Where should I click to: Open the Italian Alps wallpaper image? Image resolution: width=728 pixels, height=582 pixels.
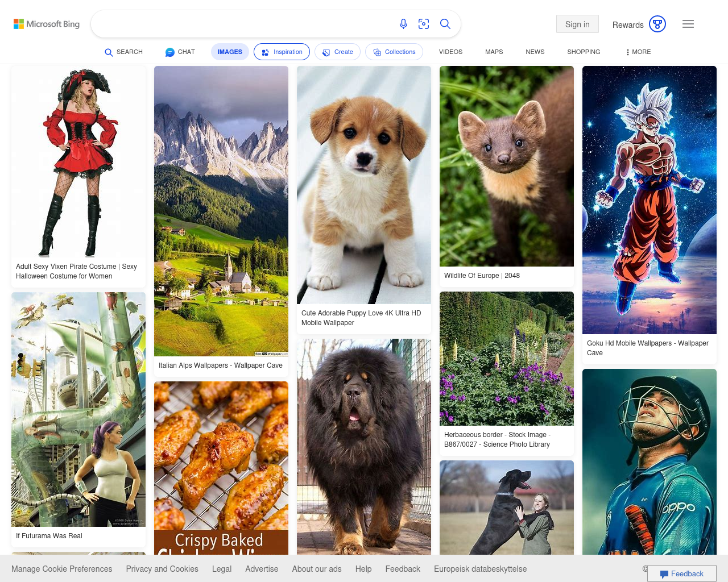pyautogui.click(x=221, y=211)
